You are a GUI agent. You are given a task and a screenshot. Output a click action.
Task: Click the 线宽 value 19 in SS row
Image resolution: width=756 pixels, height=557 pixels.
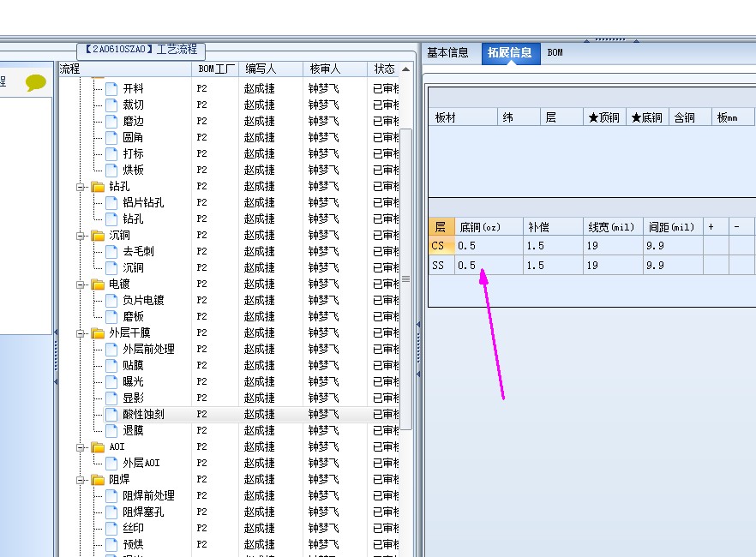coord(613,266)
